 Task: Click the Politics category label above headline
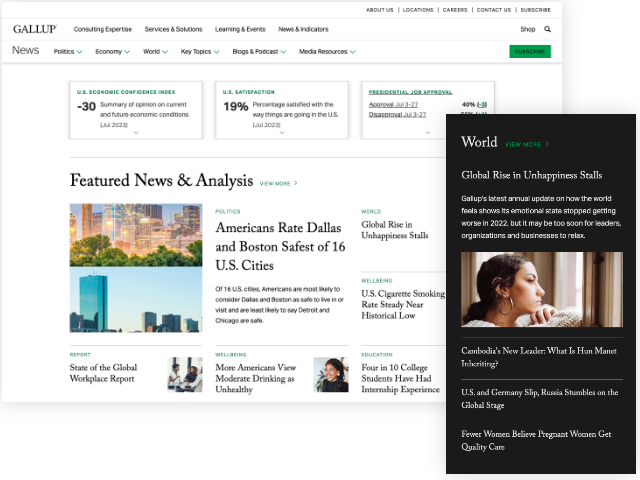coord(228,211)
